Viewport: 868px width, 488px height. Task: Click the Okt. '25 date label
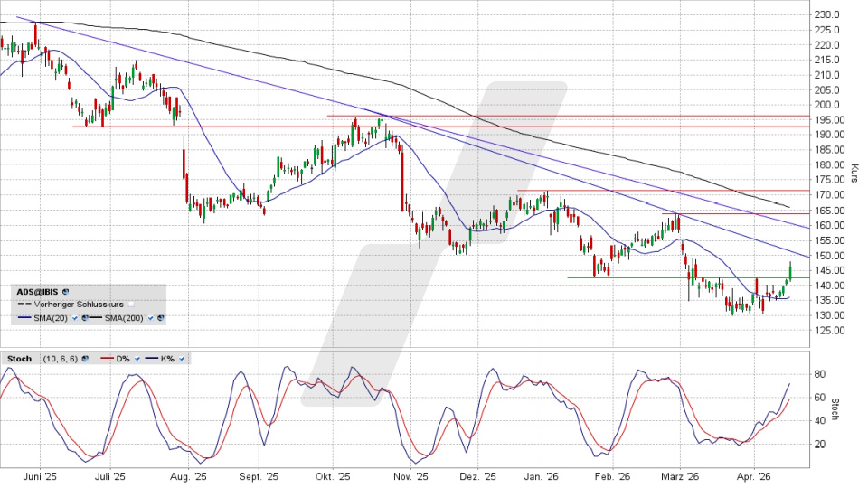[x=333, y=477]
